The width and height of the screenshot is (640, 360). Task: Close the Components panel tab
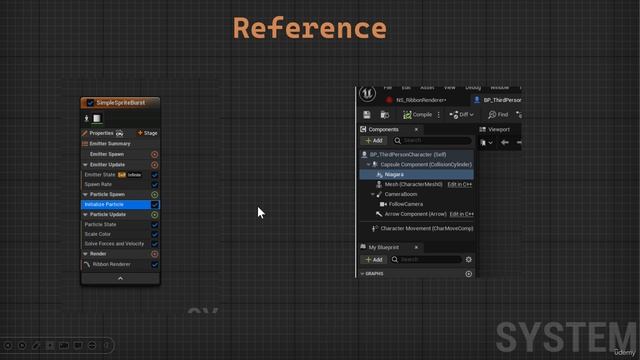tap(416, 129)
